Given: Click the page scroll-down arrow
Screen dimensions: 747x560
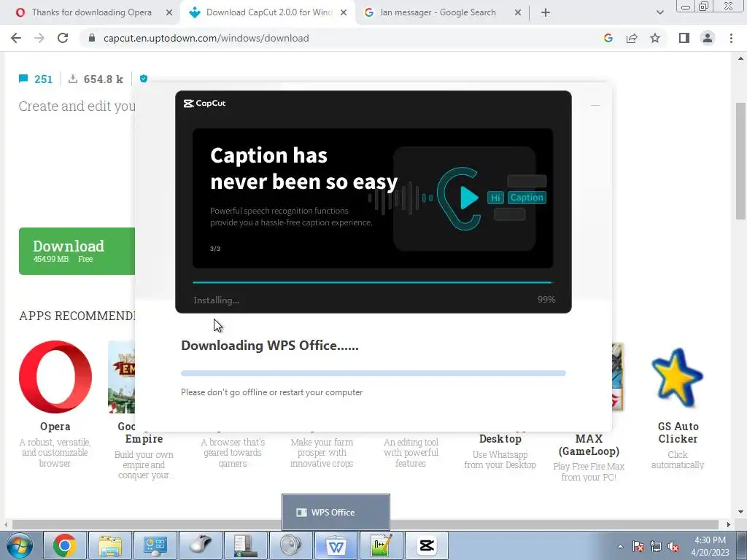Looking at the screenshot, I should coord(740,513).
